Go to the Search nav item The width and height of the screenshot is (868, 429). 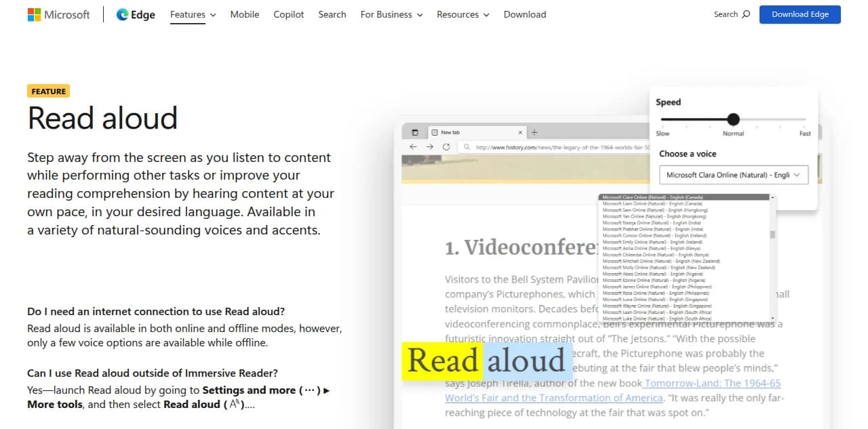[332, 14]
